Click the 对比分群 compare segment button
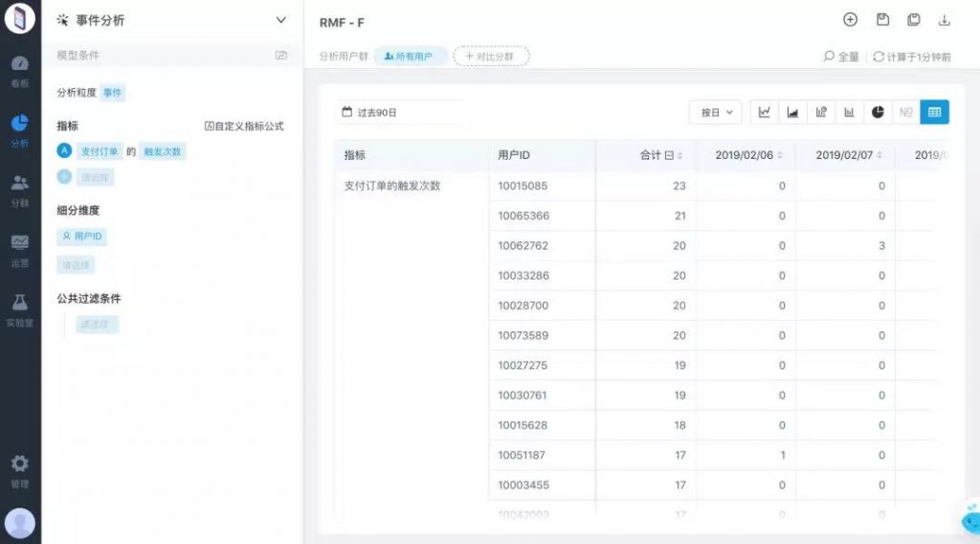980x544 pixels. (x=491, y=57)
